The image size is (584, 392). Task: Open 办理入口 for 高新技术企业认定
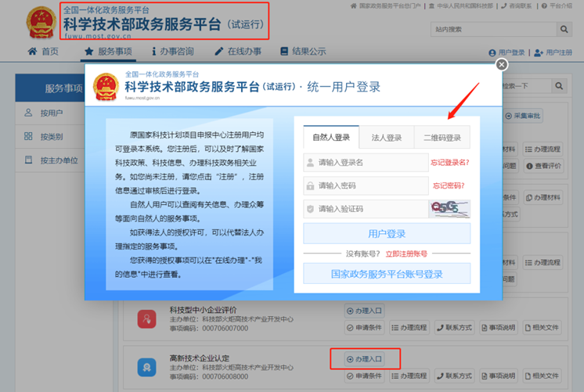click(x=365, y=359)
